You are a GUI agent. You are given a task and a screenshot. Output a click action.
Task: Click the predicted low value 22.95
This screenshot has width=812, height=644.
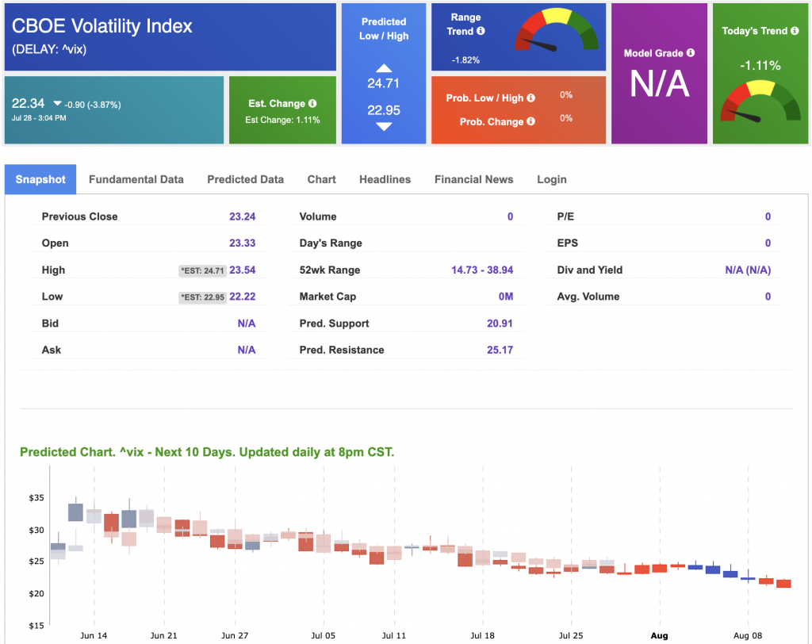[384, 110]
